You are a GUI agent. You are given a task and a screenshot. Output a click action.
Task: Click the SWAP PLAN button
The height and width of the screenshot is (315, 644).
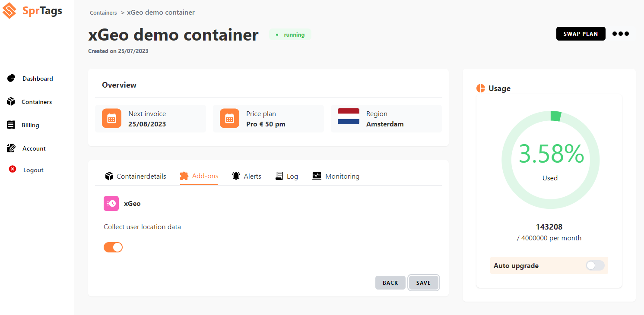coord(581,33)
